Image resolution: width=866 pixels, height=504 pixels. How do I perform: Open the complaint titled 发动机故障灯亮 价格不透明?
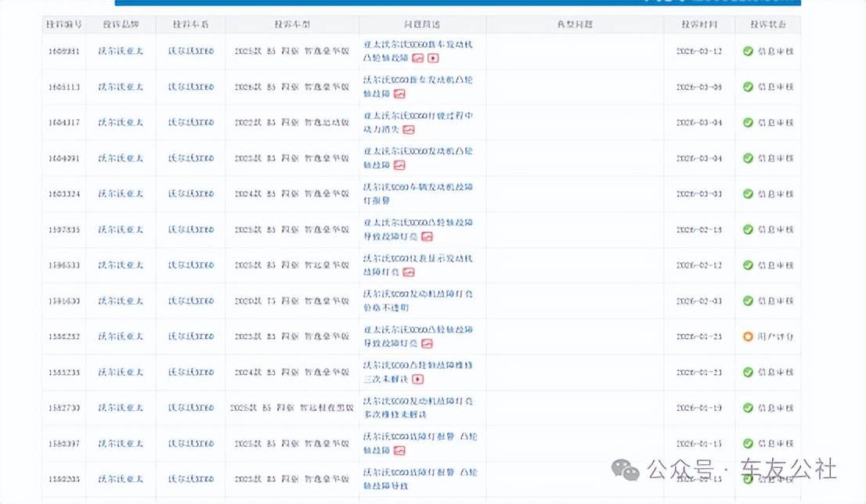[x=418, y=301]
